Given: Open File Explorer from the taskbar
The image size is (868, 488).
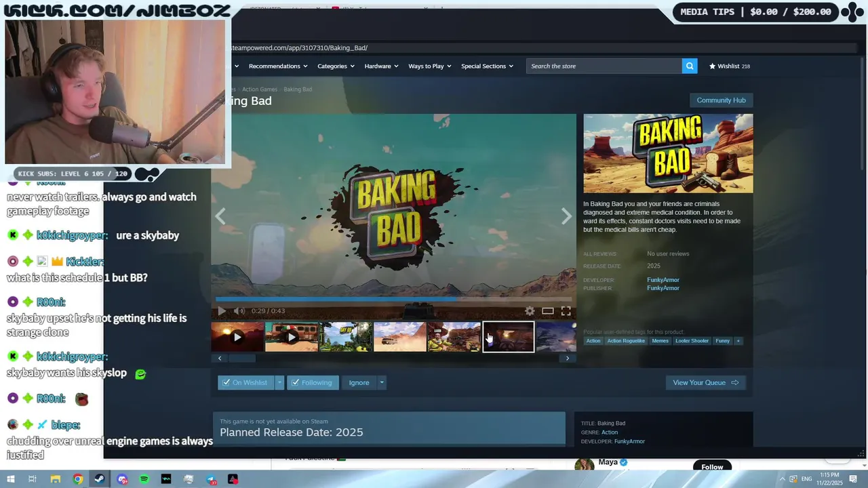Looking at the screenshot, I should [55, 479].
